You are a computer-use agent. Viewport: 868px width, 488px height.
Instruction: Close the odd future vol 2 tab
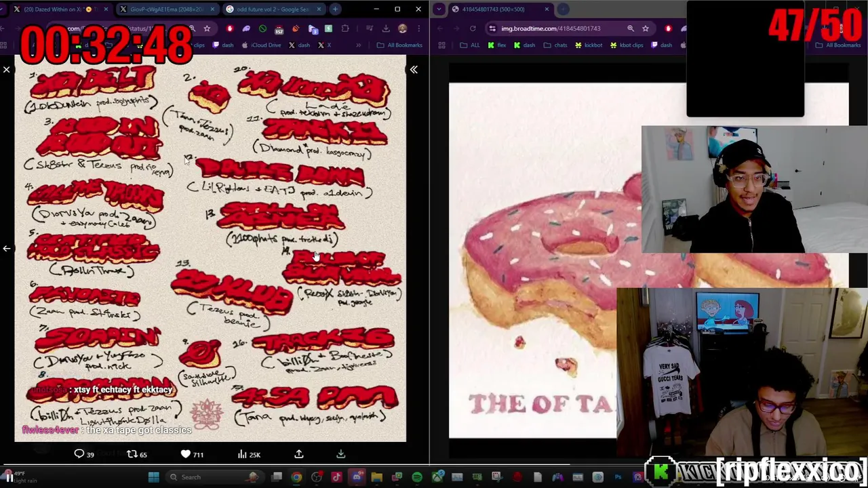click(x=319, y=9)
